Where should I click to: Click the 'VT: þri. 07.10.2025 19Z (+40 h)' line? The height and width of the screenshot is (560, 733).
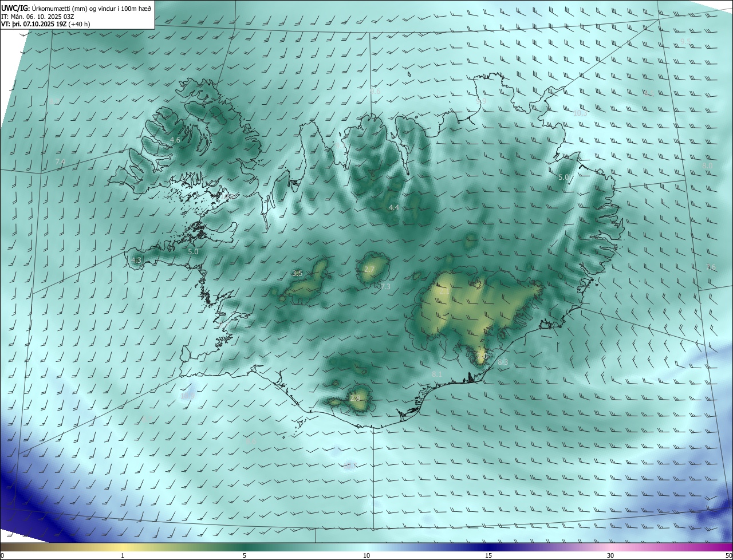(46, 24)
